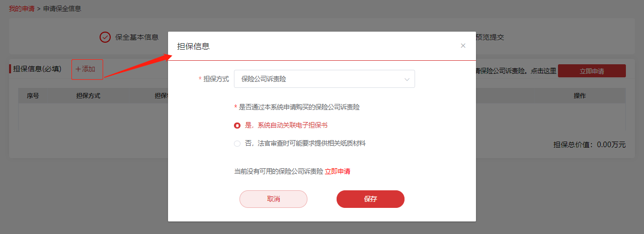Click the 担保信息(必填) section heading
Viewport: 644px width, 234px height.
point(37,69)
